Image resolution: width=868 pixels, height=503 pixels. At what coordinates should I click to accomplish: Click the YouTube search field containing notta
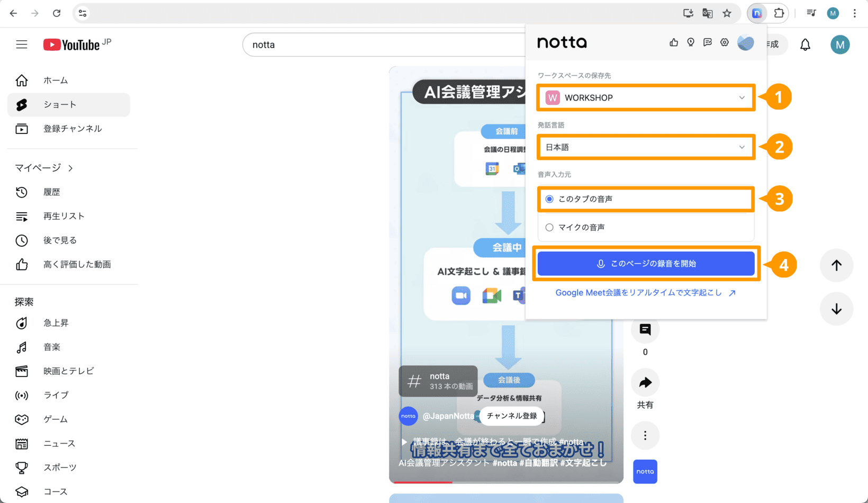pos(384,44)
